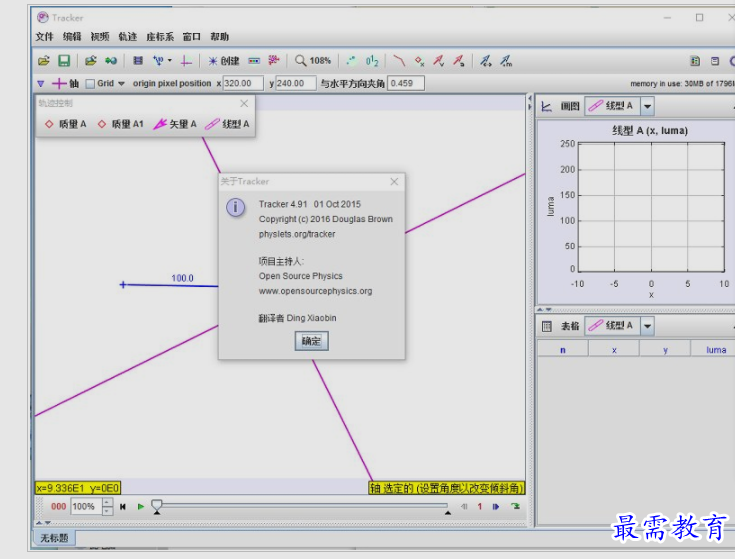Edit the angle field 0.459

click(x=406, y=83)
